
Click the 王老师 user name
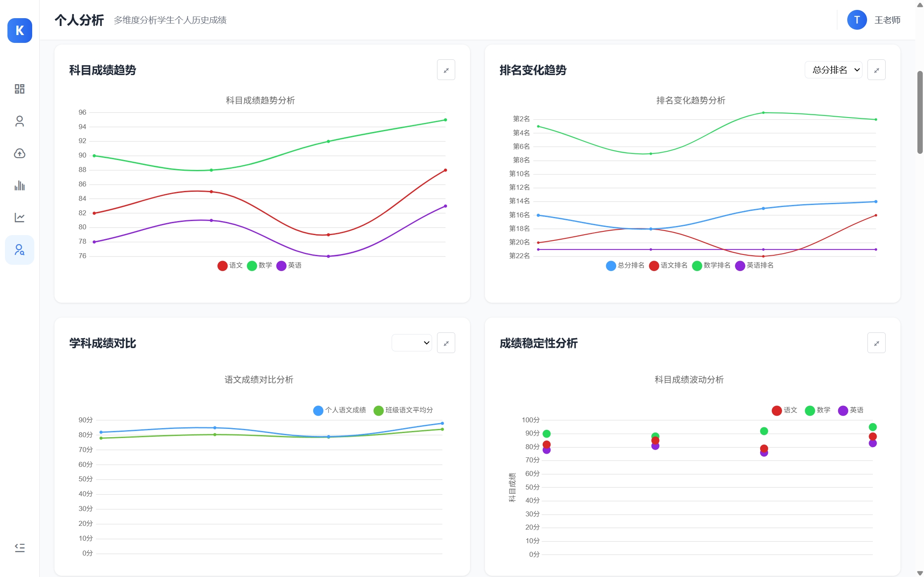tap(887, 20)
